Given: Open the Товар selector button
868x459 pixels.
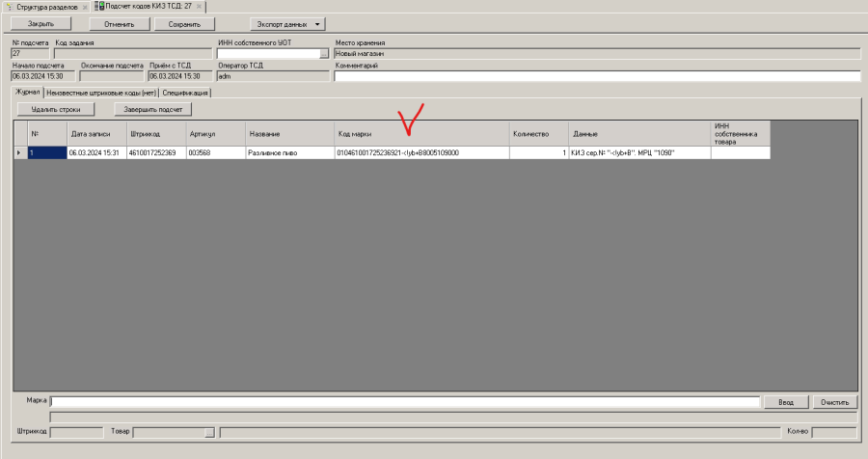Looking at the screenshot, I should pyautogui.click(x=209, y=433).
